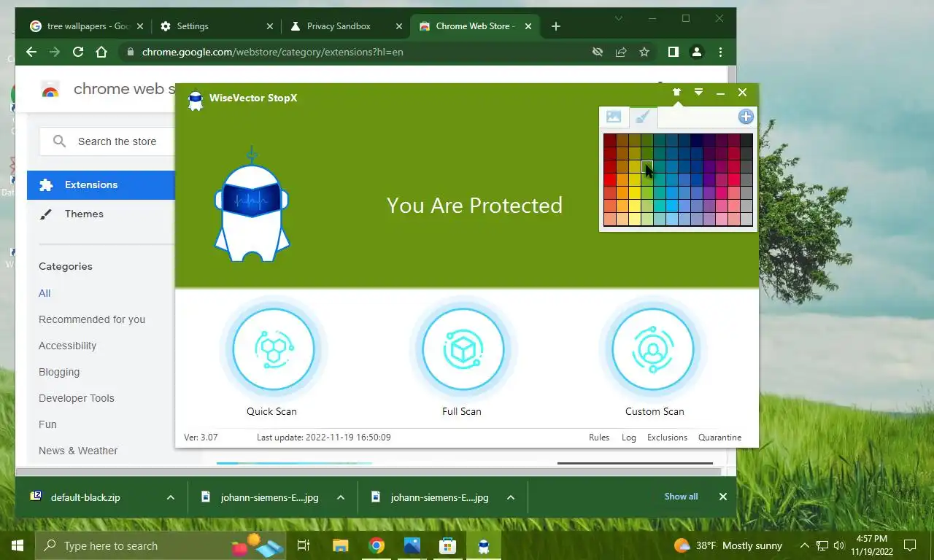Screen dimensions: 934x560
Task: Choose the Fun category
Action: point(47,424)
